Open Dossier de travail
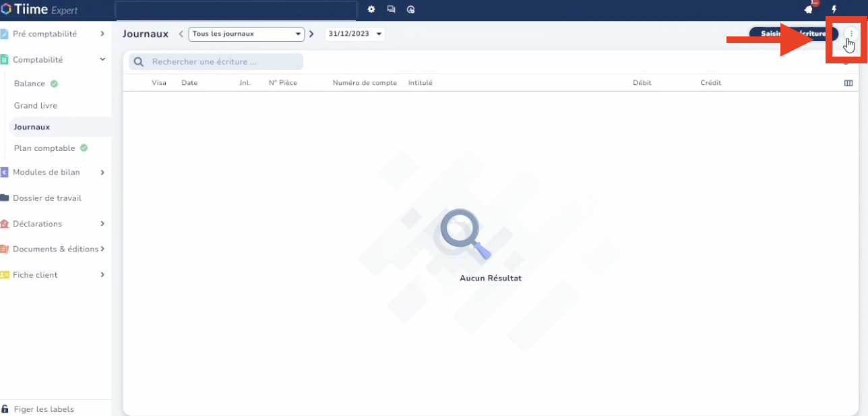 click(47, 198)
